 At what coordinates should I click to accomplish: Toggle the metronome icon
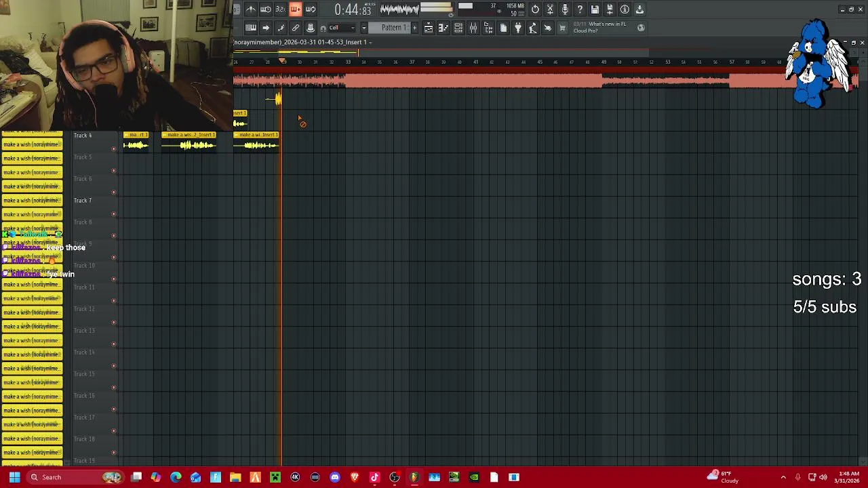click(251, 9)
